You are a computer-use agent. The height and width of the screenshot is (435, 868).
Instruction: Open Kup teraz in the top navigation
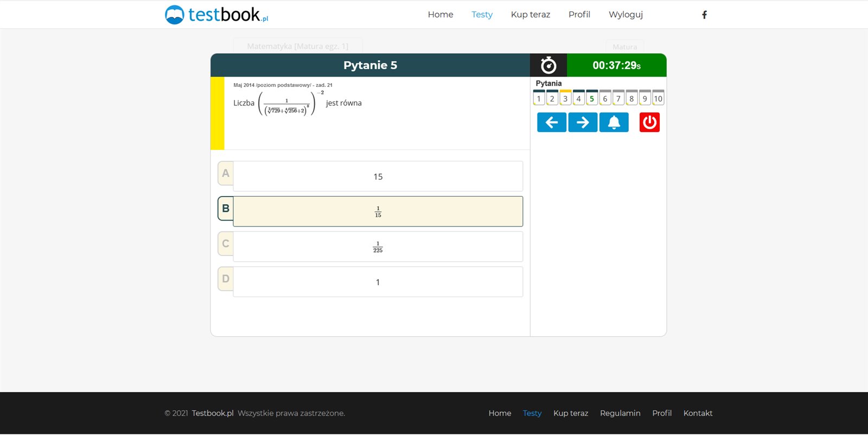point(530,15)
